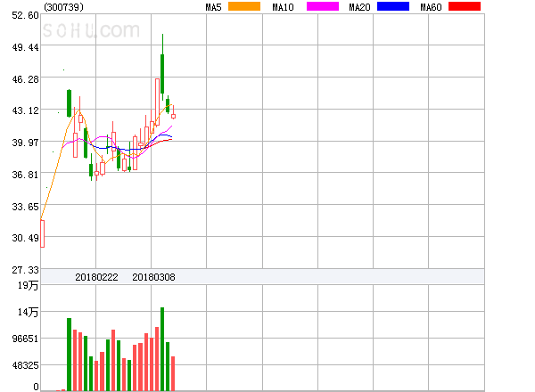
Task: Click the 46.28 price axis label
Action: 25,79
